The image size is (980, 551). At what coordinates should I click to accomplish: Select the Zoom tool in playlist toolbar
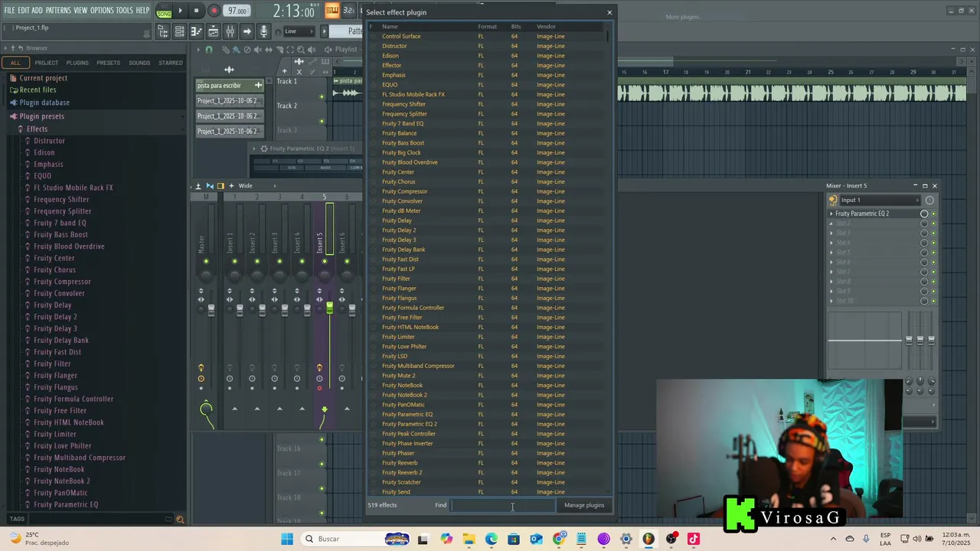tap(300, 50)
